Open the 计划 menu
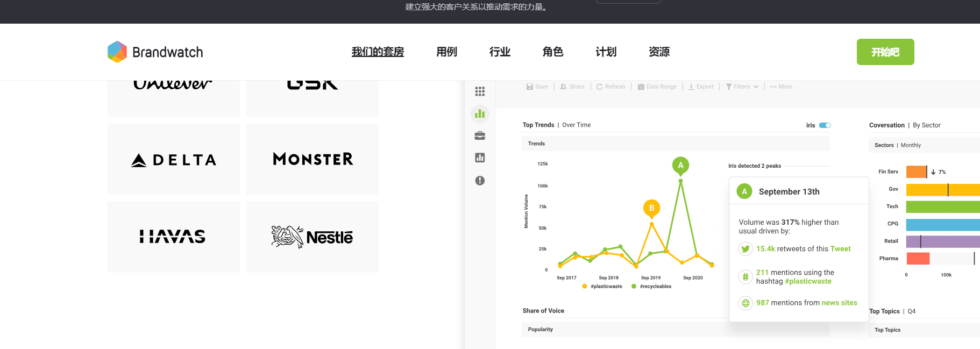 point(606,52)
